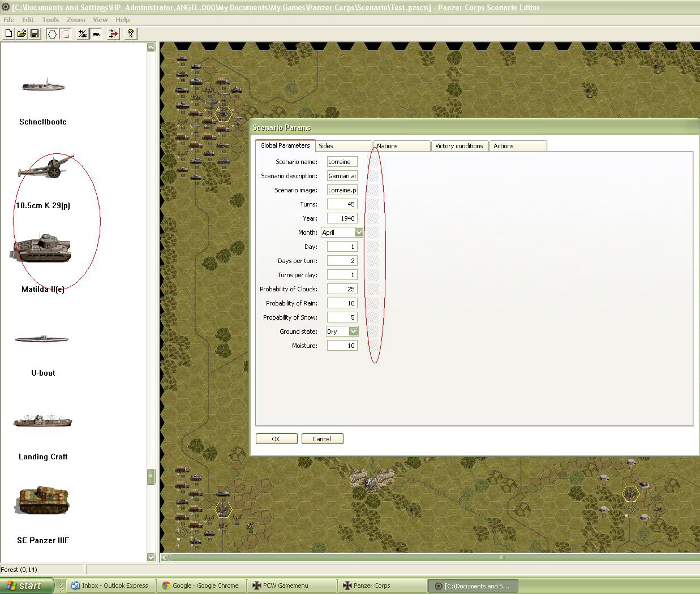Click the Turns per day field
This screenshot has height=594, width=700.
(x=342, y=275)
